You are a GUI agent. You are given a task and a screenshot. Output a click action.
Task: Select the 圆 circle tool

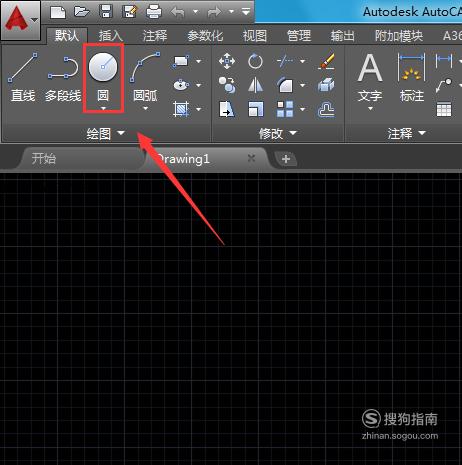tap(103, 68)
